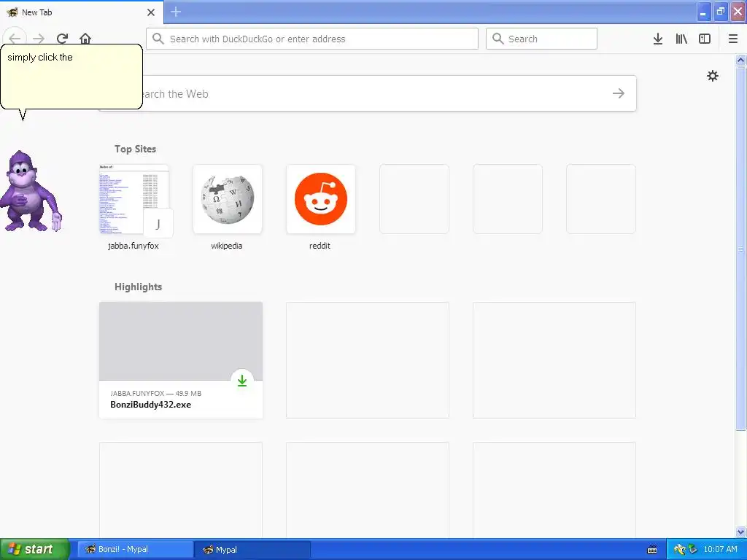Click the JABBA.FUNYFOX — 49.9 MB text

[x=156, y=393]
